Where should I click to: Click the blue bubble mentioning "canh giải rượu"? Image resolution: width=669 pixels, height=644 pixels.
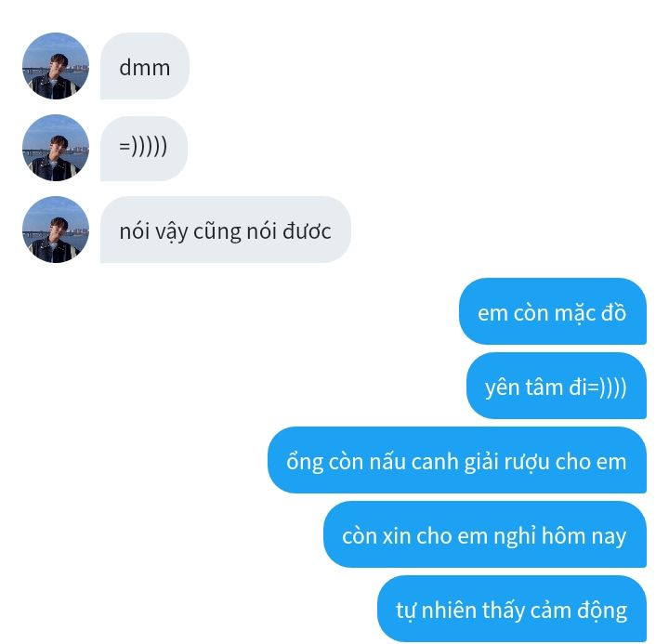(x=457, y=460)
